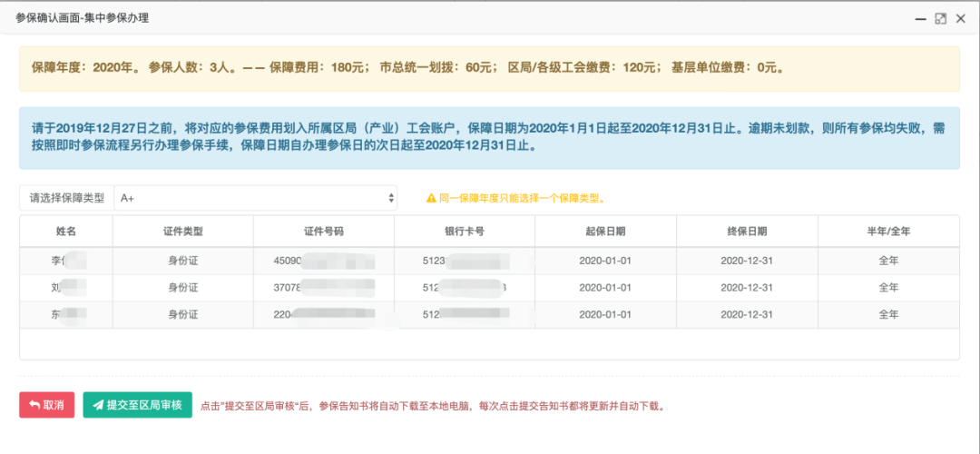Click 2020-01-01 start date in 李 row
This screenshot has width=980, height=454.
click(605, 261)
